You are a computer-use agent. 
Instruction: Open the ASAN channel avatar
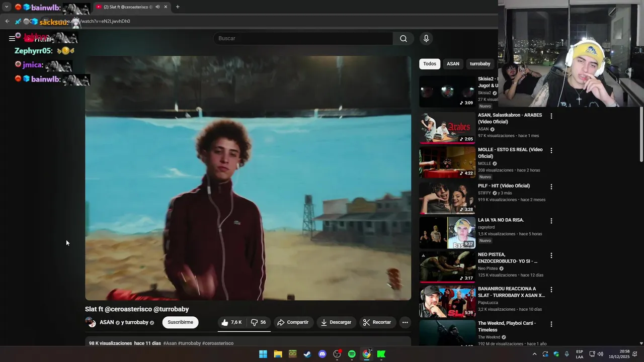tap(91, 322)
